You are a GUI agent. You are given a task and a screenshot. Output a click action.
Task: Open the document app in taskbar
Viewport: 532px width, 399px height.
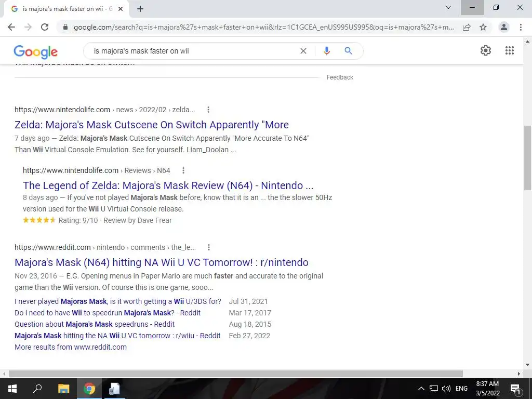tap(114, 389)
